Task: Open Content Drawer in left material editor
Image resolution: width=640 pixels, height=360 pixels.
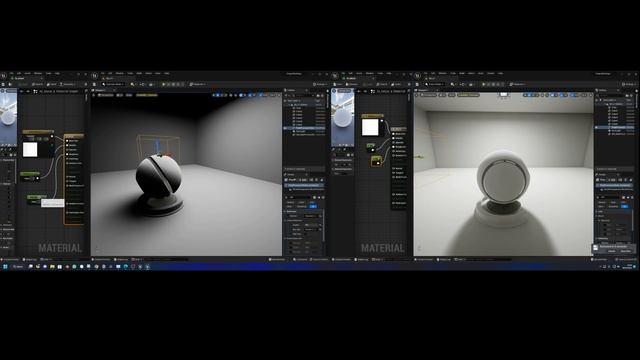Action: pos(10,260)
